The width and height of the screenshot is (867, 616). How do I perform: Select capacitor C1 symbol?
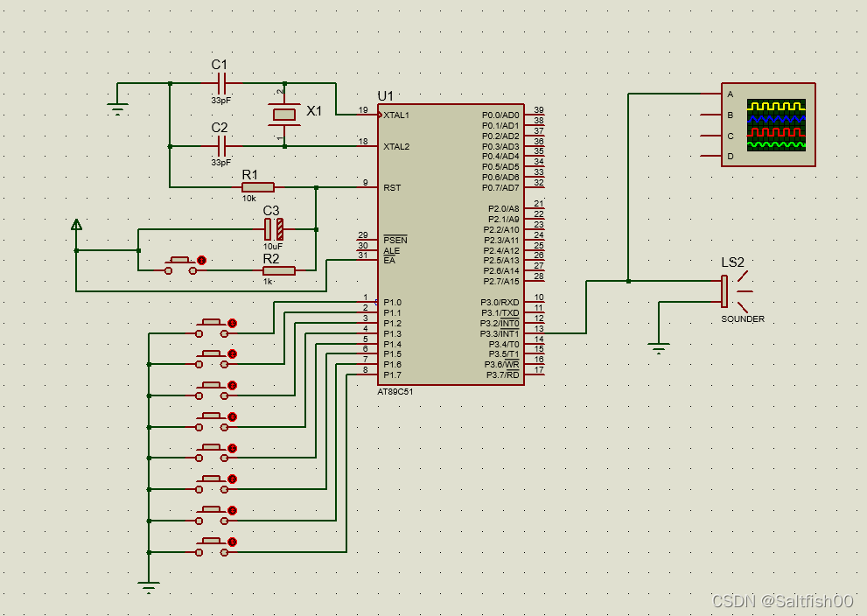[x=221, y=83]
